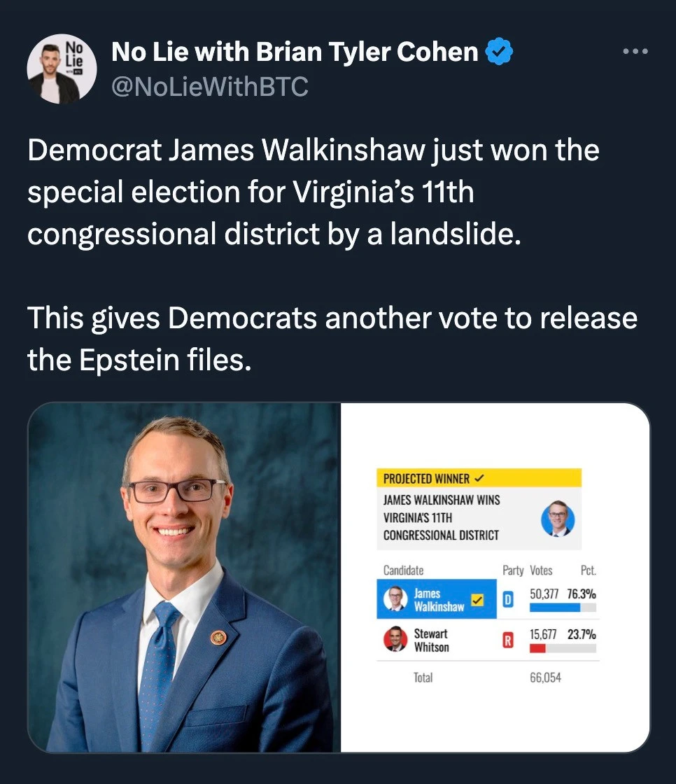Click James Walkinshaw small avatar in table
Screen dimensions: 676x784
[x=395, y=599]
